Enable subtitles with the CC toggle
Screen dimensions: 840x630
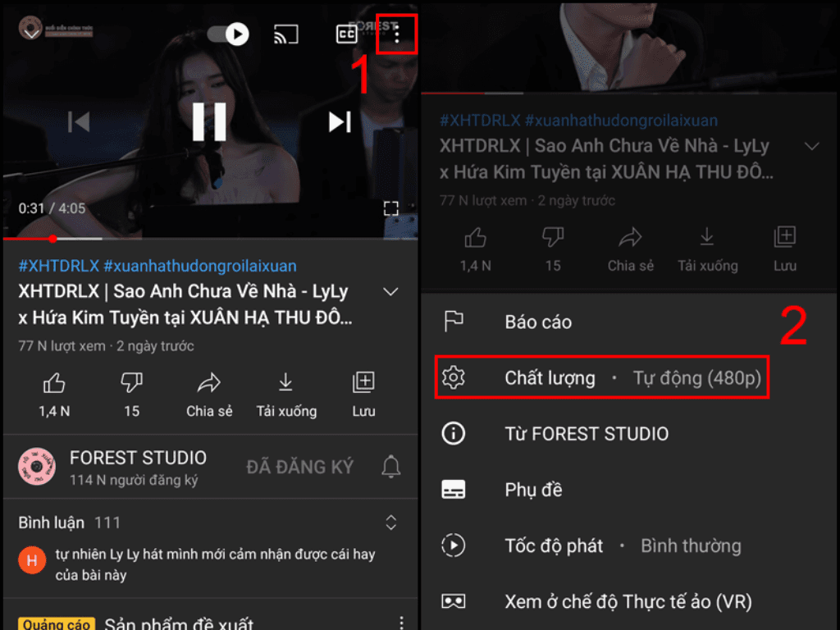346,34
